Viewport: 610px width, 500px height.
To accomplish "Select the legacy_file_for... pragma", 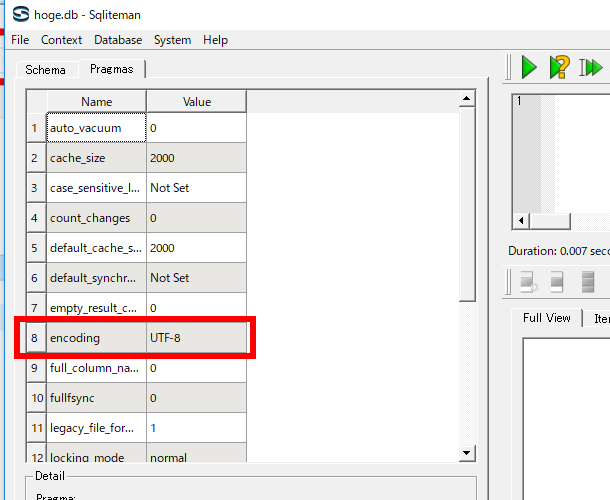I will click(96, 427).
